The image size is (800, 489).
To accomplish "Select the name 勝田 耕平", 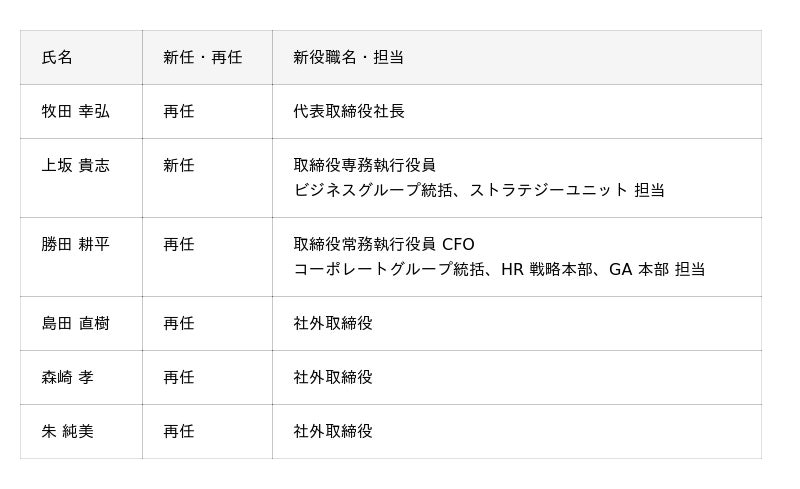I will pyautogui.click(x=75, y=245).
